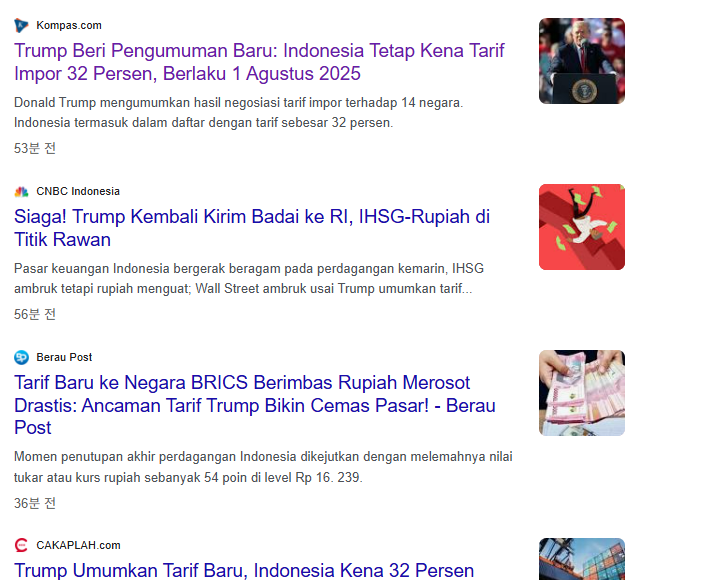Open the 'Siaga! Trump Kembali Kirim Badai' headline
This screenshot has height=580, width=715.
[252, 228]
